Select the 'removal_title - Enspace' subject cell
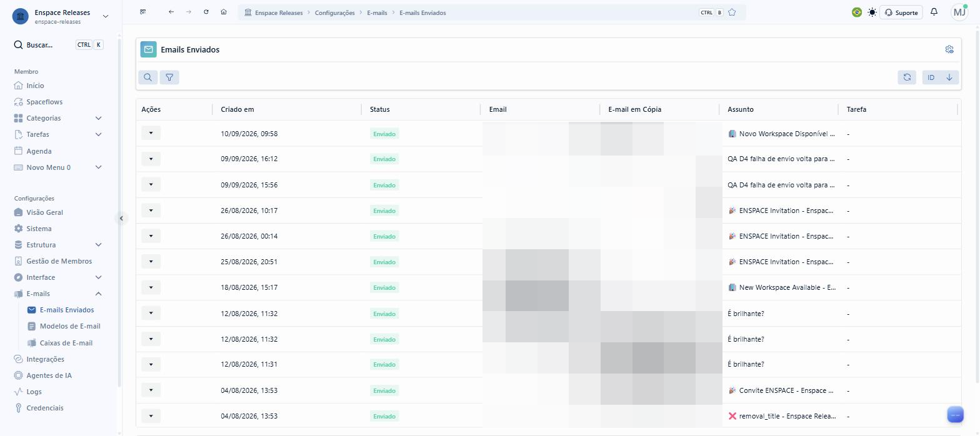This screenshot has width=980, height=436. 781,416
